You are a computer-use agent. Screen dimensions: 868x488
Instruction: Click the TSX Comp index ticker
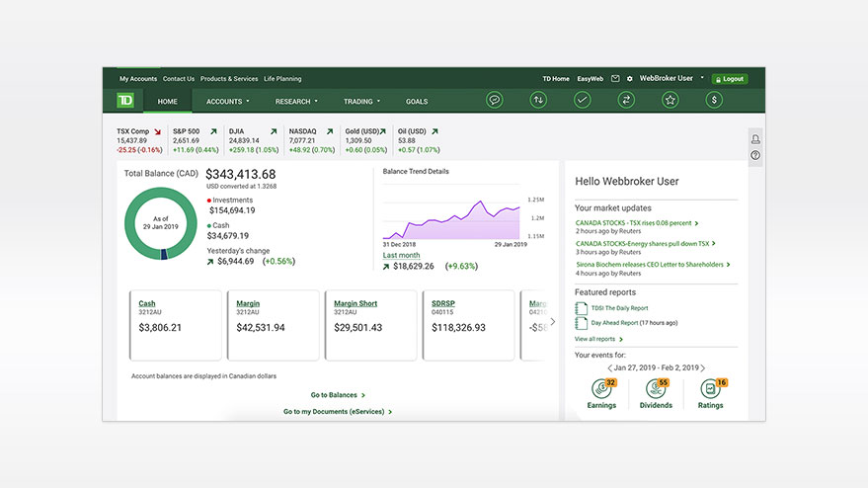tap(139, 140)
